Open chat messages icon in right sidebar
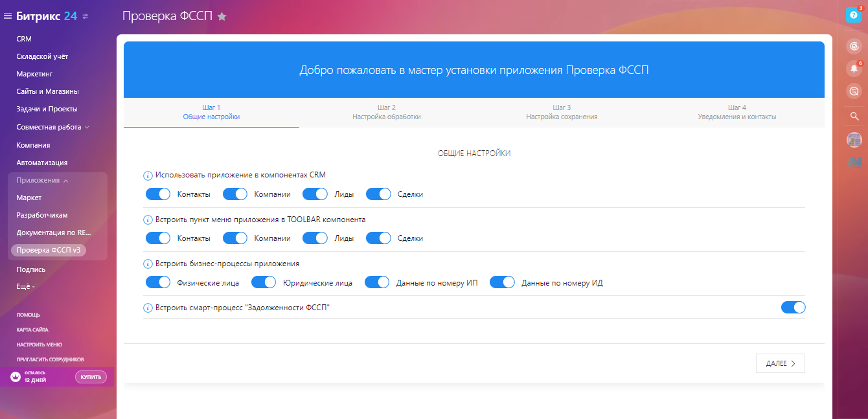This screenshot has height=419, width=868. 854,91
